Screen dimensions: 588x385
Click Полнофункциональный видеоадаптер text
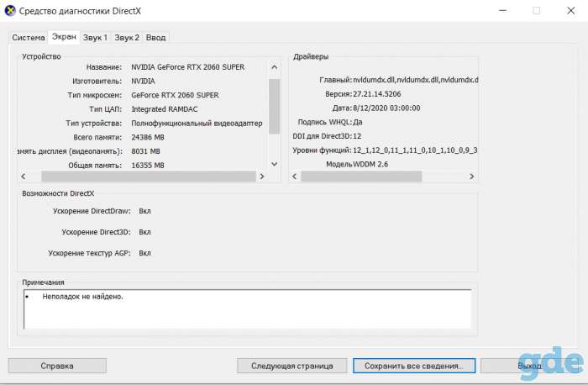click(197, 124)
